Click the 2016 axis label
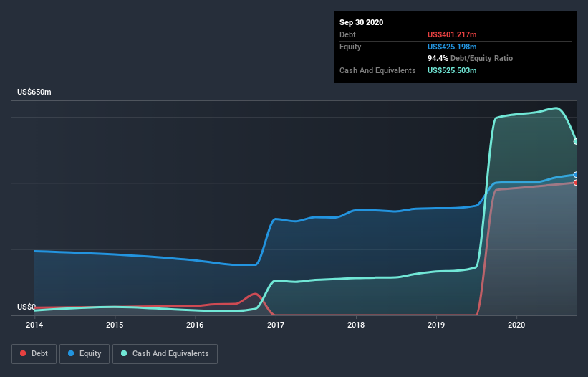588x377 pixels. (195, 325)
